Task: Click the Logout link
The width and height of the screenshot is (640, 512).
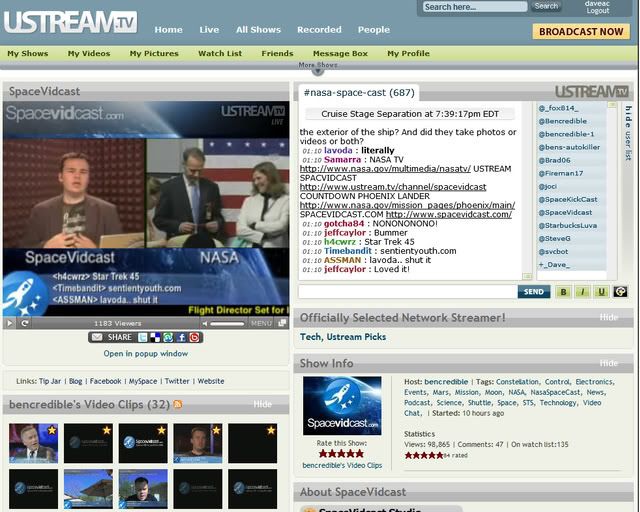Action: [598, 11]
